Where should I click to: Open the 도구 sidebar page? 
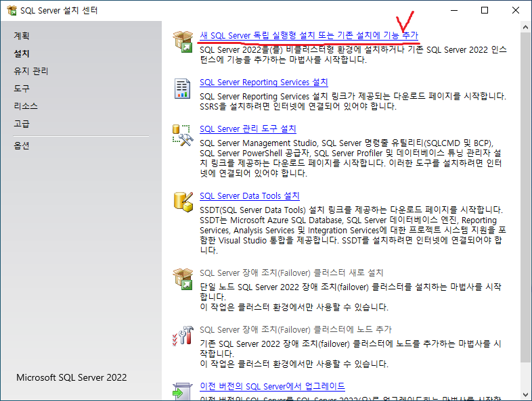[x=22, y=89]
